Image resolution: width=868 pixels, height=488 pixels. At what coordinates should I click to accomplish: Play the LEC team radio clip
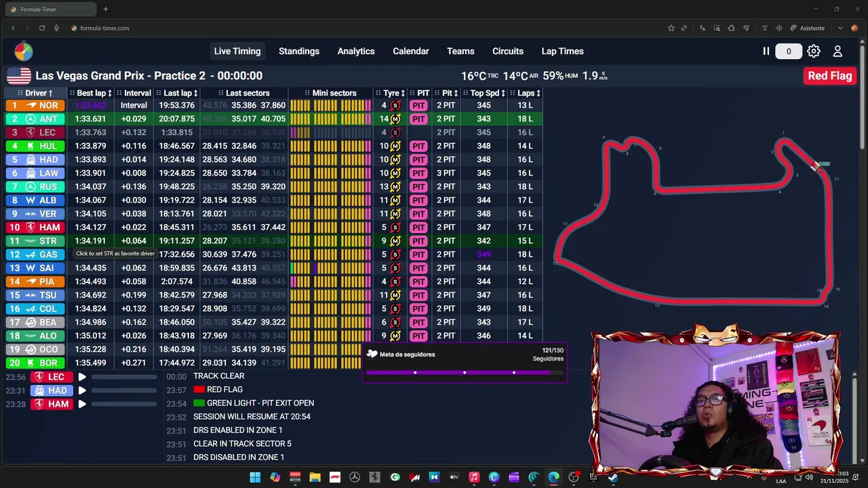pyautogui.click(x=82, y=377)
